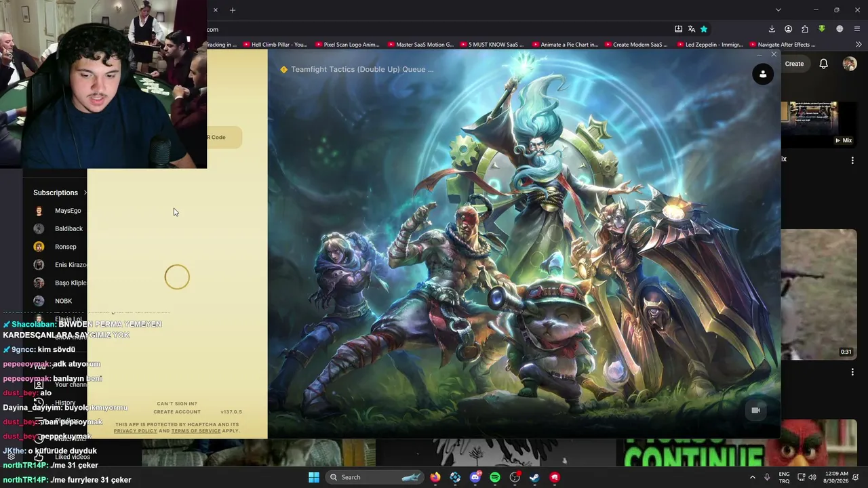Toggle the bookmark star for this page
Image resolution: width=868 pixels, height=488 pixels.
704,29
